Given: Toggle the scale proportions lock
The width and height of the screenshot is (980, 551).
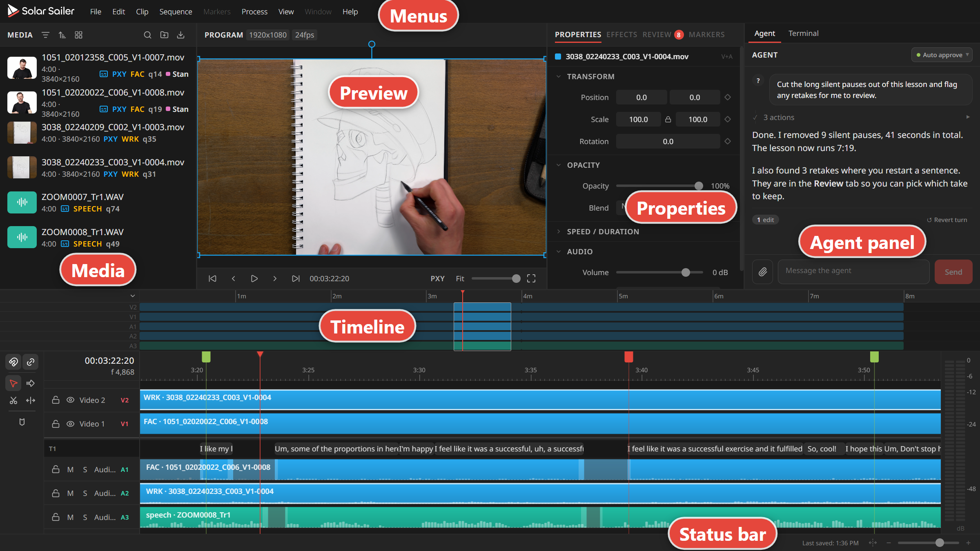Looking at the screenshot, I should 668,119.
